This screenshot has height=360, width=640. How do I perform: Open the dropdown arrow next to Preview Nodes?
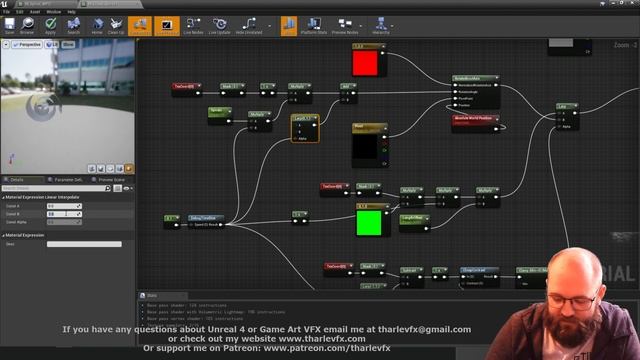[361, 26]
